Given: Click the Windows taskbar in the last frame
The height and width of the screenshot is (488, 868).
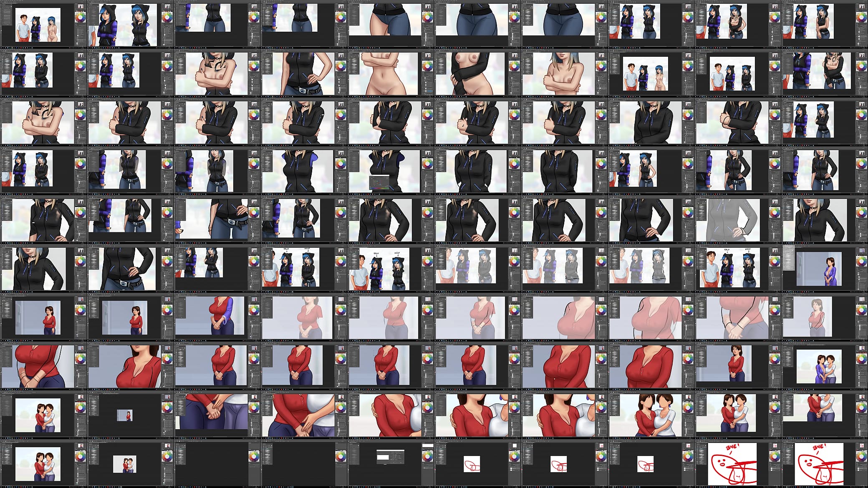Looking at the screenshot, I should (x=824, y=486).
